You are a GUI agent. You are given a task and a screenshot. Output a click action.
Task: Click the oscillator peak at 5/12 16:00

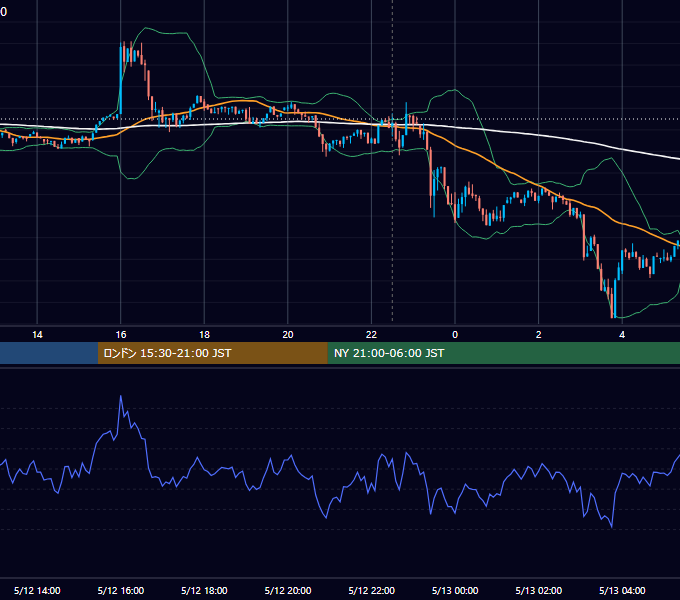click(121, 396)
